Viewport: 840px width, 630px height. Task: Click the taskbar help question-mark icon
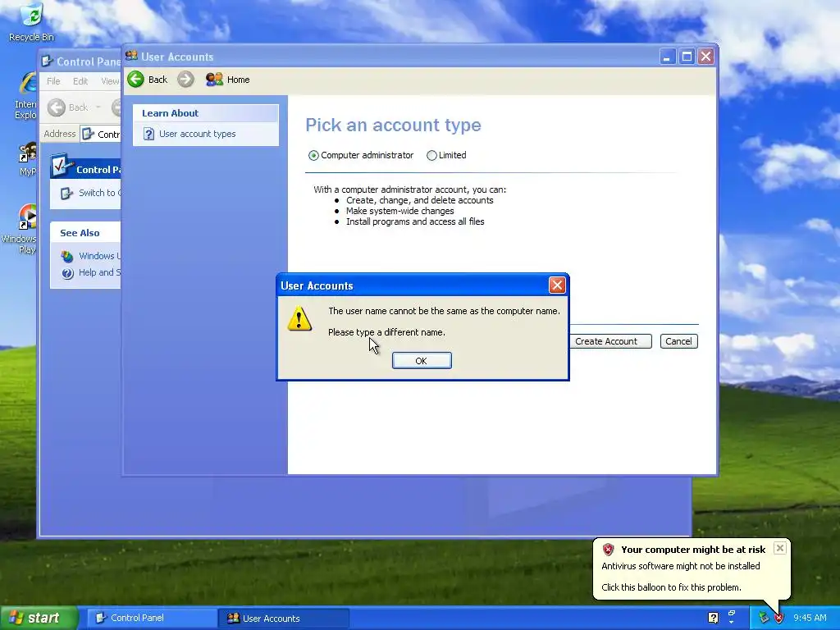click(x=713, y=618)
